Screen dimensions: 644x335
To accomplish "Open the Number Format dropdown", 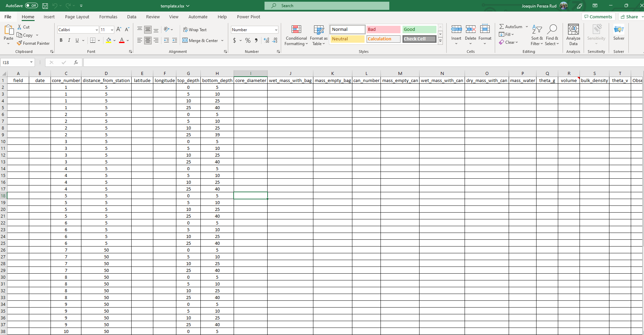I will (254, 29).
